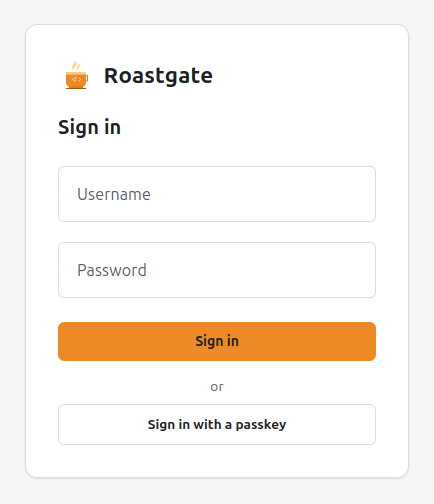Focus the Password input field
434x504 pixels.
(217, 270)
